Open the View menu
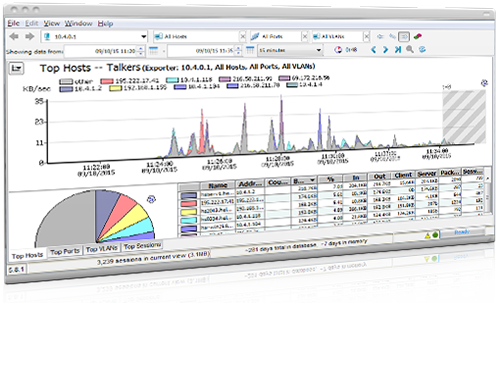Viewport: 500px width, 375px height. (x=52, y=23)
